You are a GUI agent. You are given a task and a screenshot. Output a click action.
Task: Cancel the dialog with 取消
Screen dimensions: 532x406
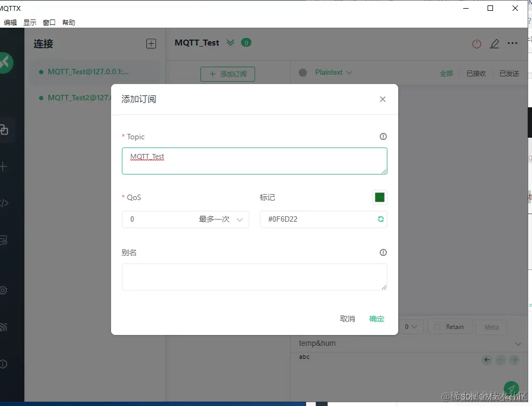point(347,319)
